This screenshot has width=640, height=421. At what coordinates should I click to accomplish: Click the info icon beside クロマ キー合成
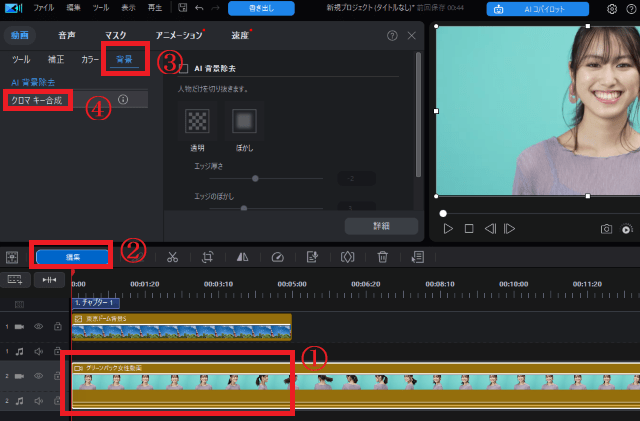point(123,100)
